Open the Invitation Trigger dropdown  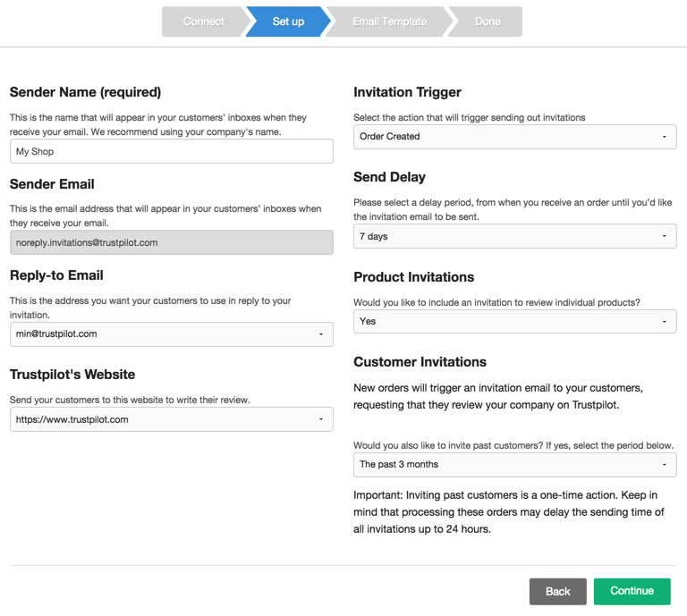tap(514, 137)
